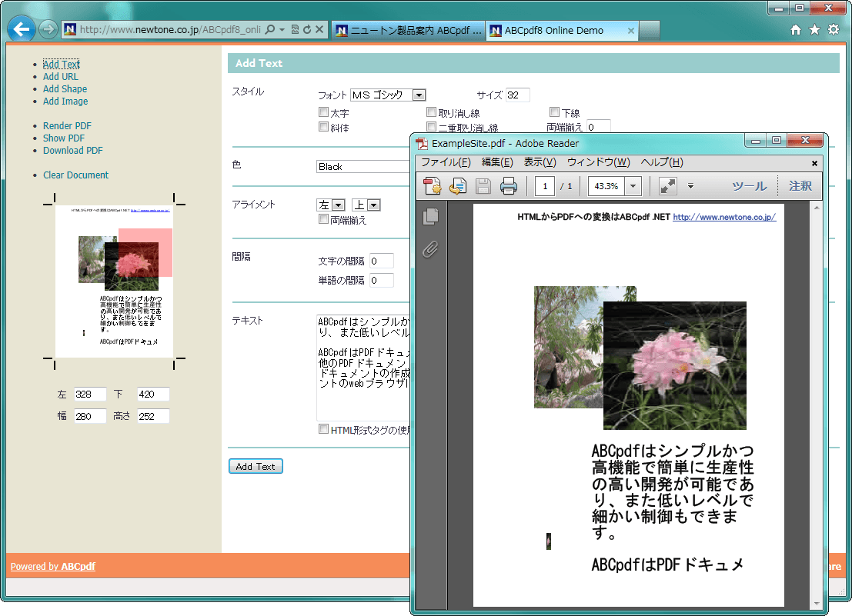Open the ヘルプ(H) menu in Adobe Reader
852x616 pixels.
(662, 162)
